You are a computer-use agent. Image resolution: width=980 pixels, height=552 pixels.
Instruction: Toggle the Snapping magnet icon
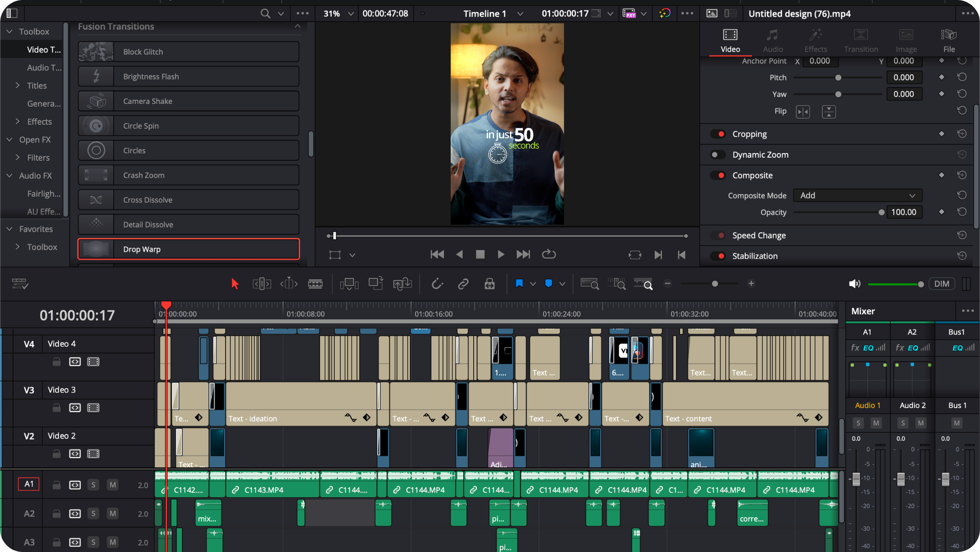(437, 284)
